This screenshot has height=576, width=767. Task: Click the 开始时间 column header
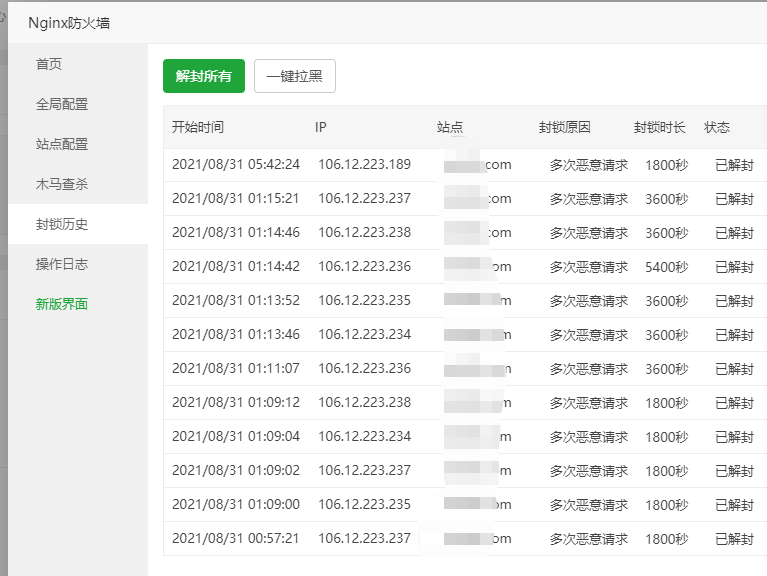click(198, 127)
